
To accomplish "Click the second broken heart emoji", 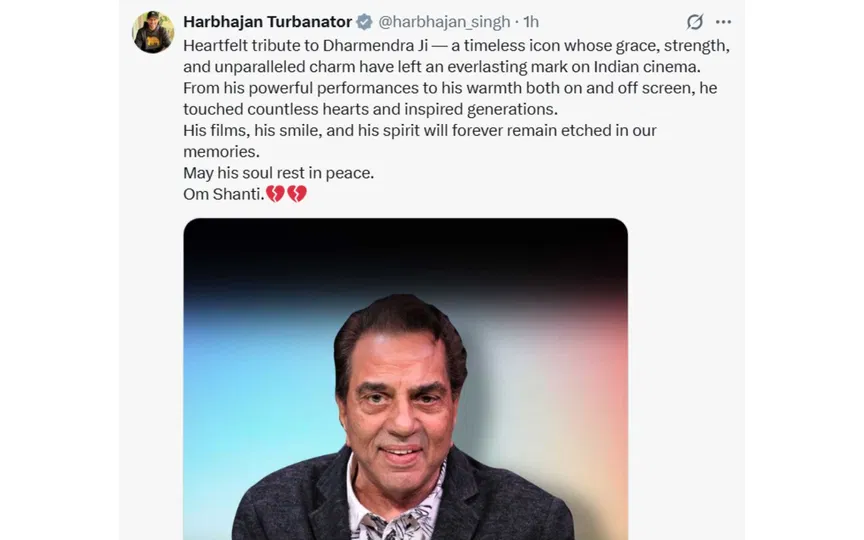I will pos(296,193).
